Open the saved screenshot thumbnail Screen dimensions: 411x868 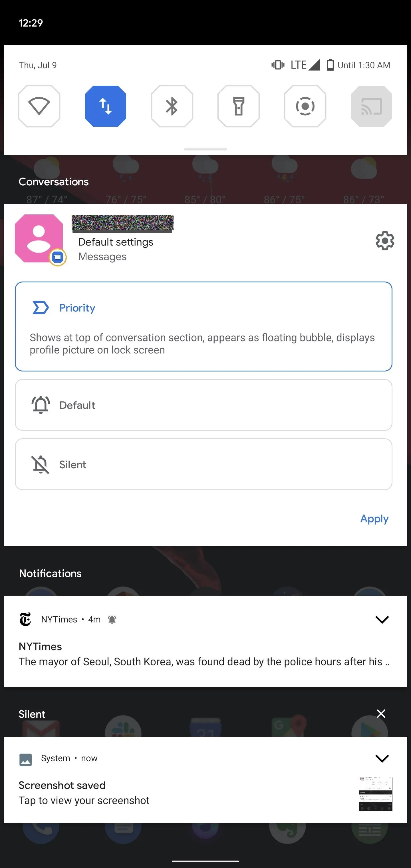[375, 794]
